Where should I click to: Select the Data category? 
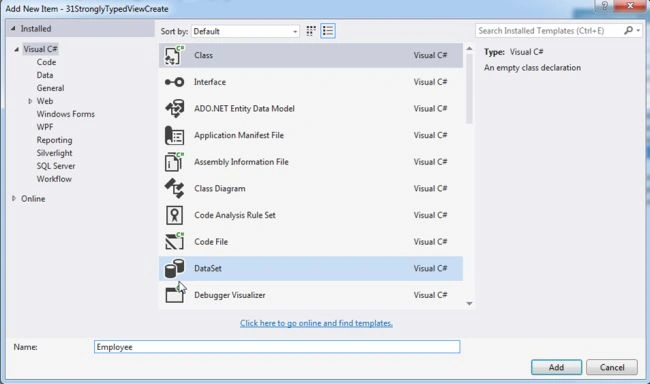coord(45,75)
